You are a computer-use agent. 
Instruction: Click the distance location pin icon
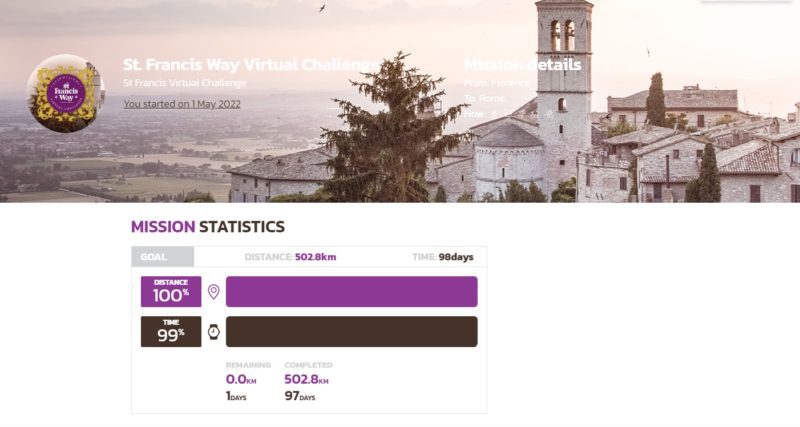214,292
